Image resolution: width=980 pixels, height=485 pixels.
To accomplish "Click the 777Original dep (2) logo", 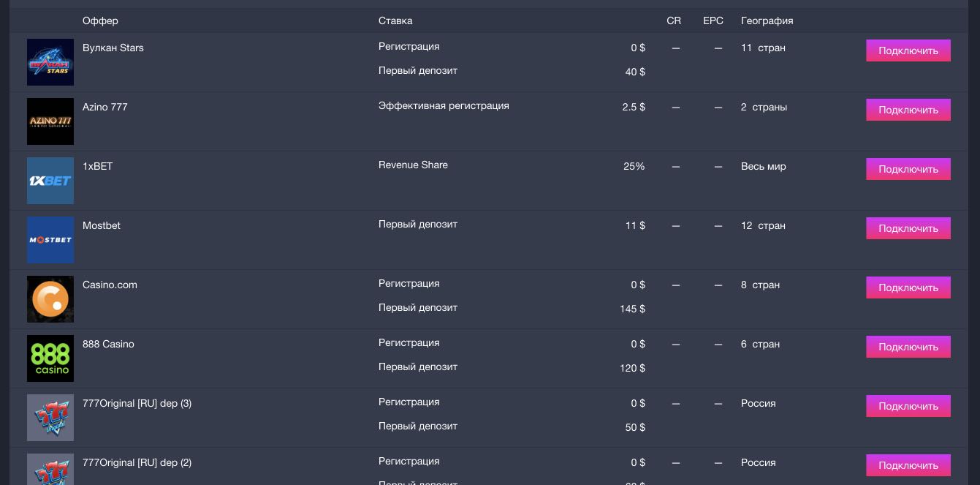I will [x=50, y=470].
